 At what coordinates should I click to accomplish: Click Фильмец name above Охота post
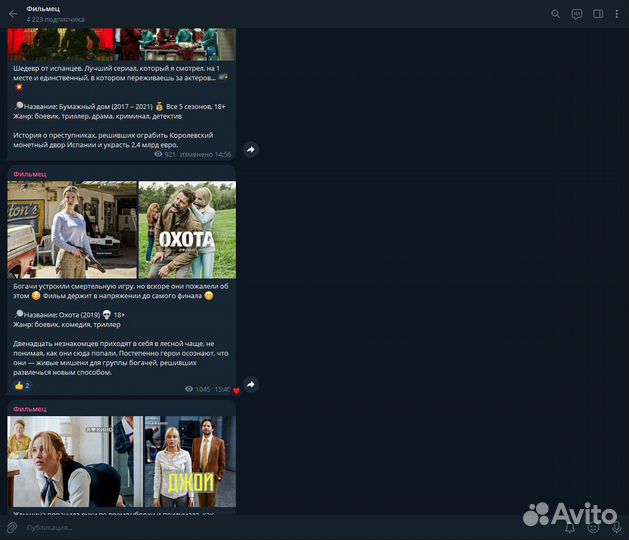[30, 174]
